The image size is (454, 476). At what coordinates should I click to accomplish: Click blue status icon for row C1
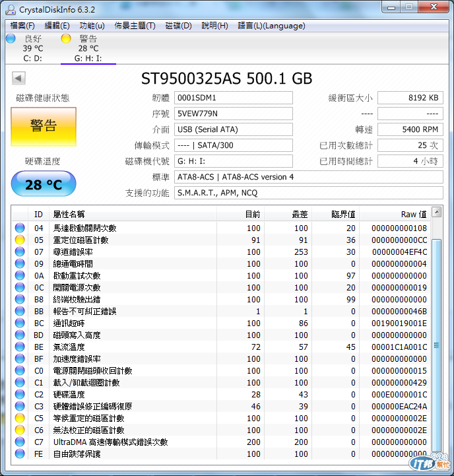pos(20,382)
